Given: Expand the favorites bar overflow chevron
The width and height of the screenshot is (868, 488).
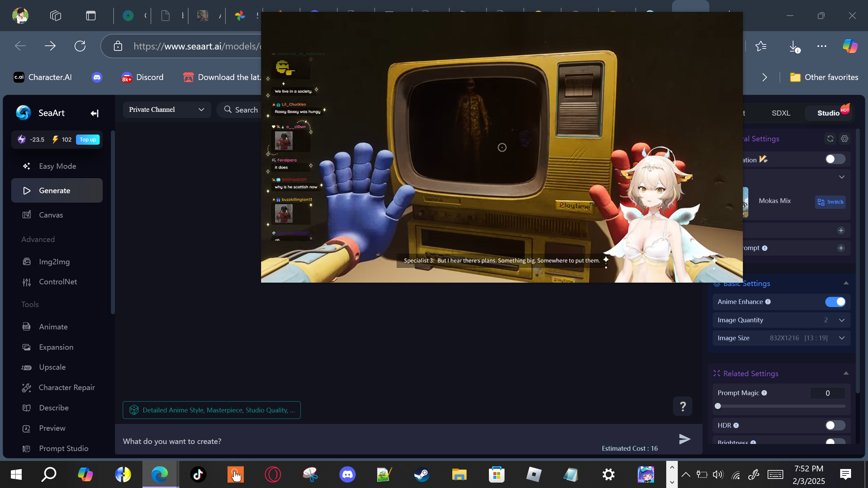Looking at the screenshot, I should click(x=764, y=77).
